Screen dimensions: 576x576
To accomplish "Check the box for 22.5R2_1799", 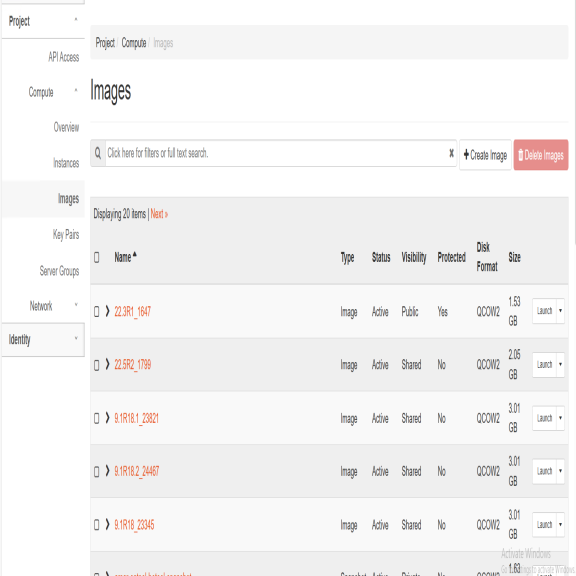I will pyautogui.click(x=97, y=365).
